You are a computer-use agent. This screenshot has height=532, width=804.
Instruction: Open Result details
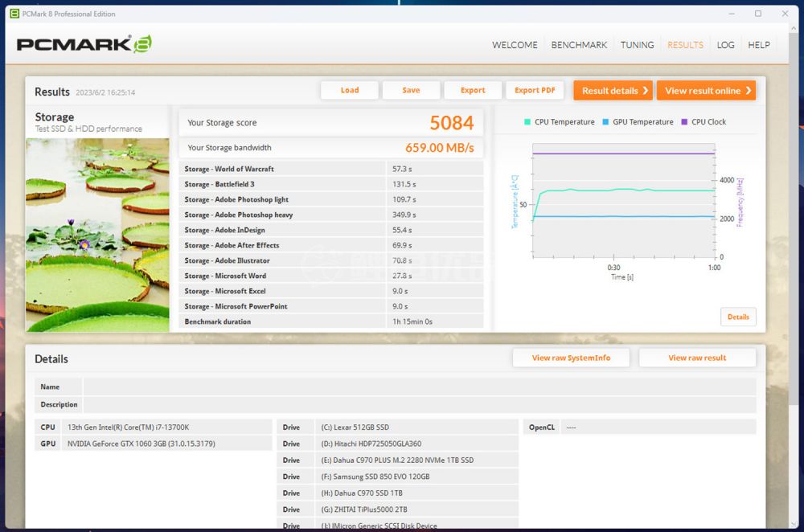click(x=613, y=91)
